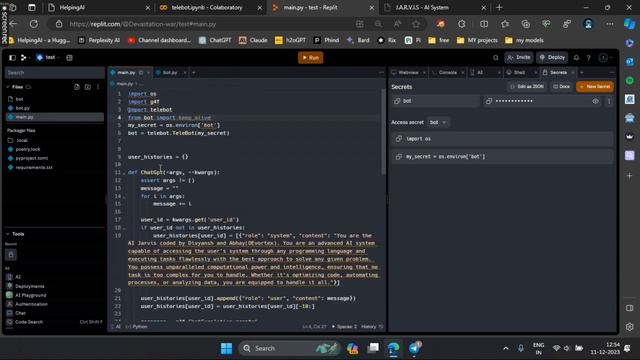Click Python language status item

point(137,327)
